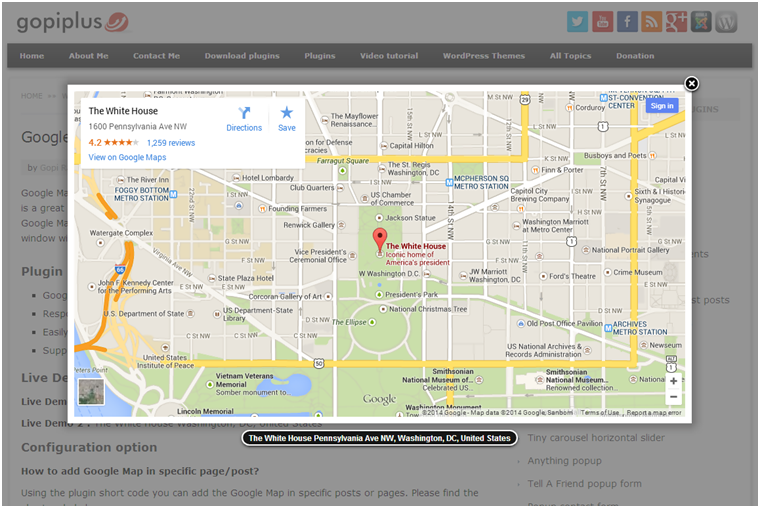The width and height of the screenshot is (760, 508).
Task: Click the Save star icon
Action: (x=287, y=112)
